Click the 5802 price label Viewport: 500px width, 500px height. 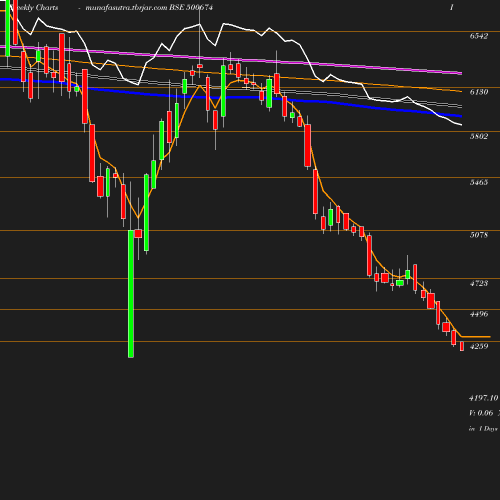click(x=479, y=136)
